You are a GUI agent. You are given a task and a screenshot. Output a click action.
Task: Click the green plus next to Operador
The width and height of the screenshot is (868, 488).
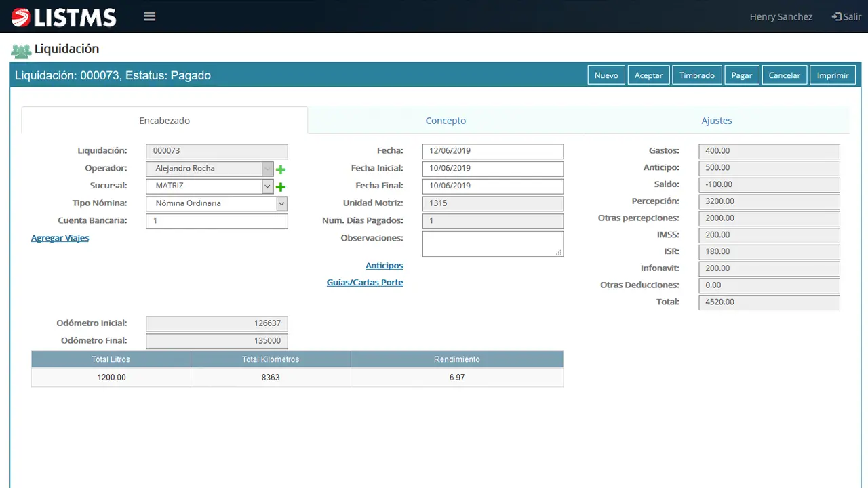pyautogui.click(x=281, y=169)
